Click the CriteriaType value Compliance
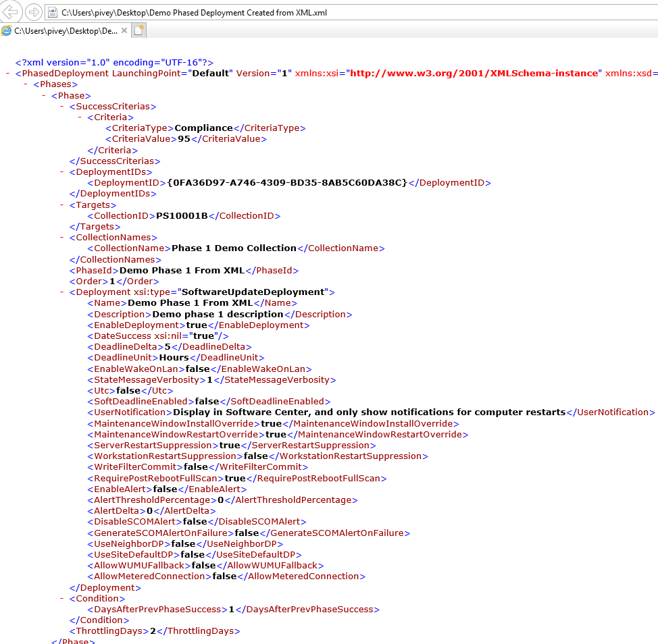The width and height of the screenshot is (658, 644). (203, 128)
